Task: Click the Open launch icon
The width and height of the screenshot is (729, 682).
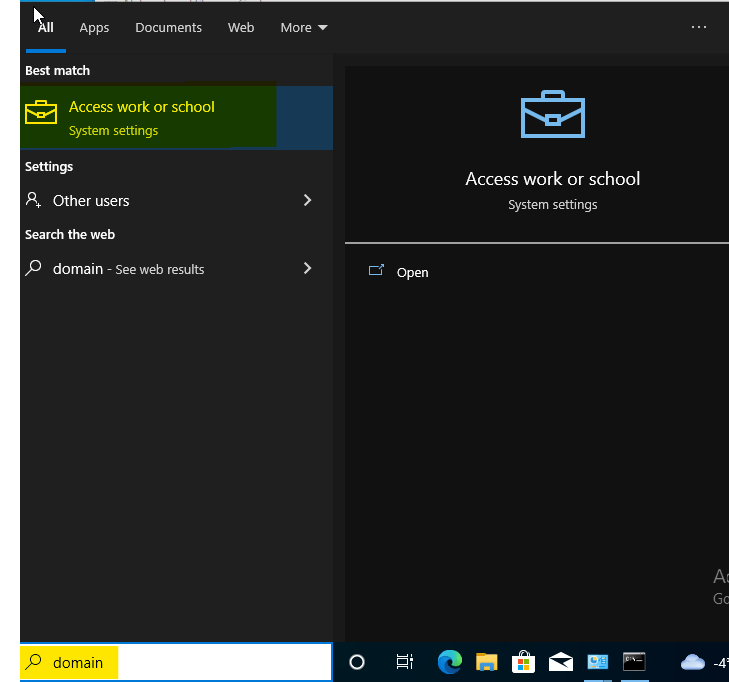Action: 376,270
